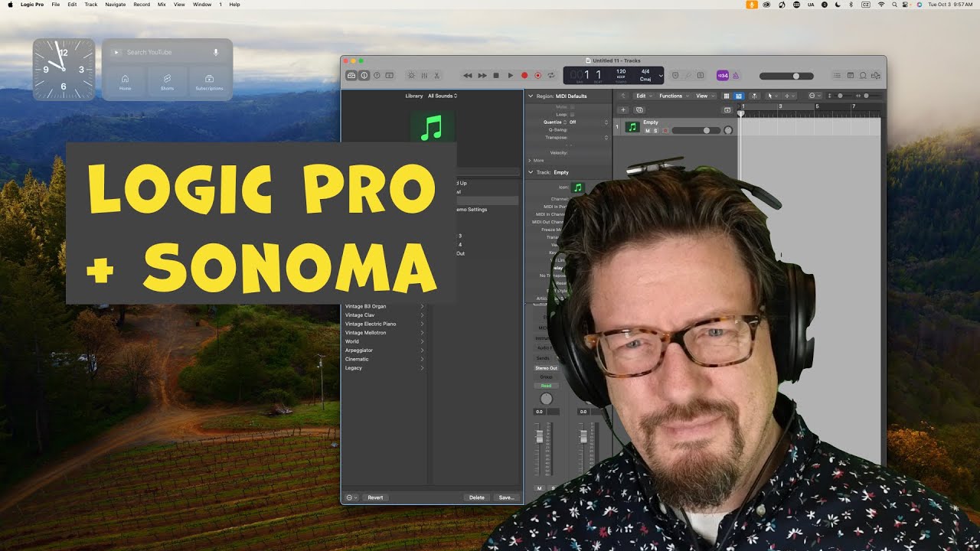Adjust the Empty track volume slider
Screen dimensions: 980x551
[696, 131]
